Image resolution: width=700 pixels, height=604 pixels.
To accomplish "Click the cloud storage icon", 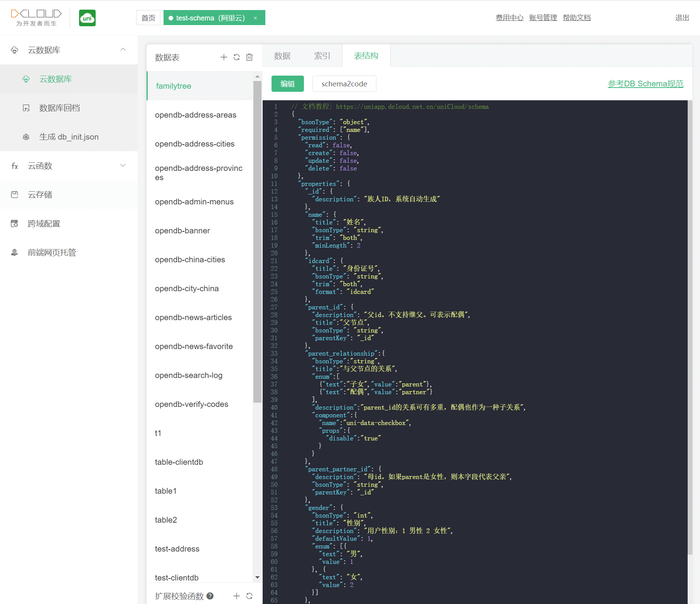I will (x=15, y=195).
